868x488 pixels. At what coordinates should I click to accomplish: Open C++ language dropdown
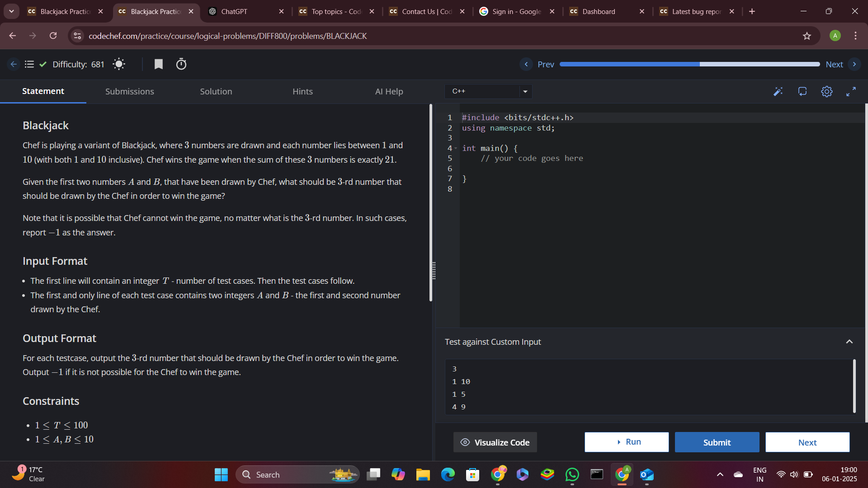(488, 91)
